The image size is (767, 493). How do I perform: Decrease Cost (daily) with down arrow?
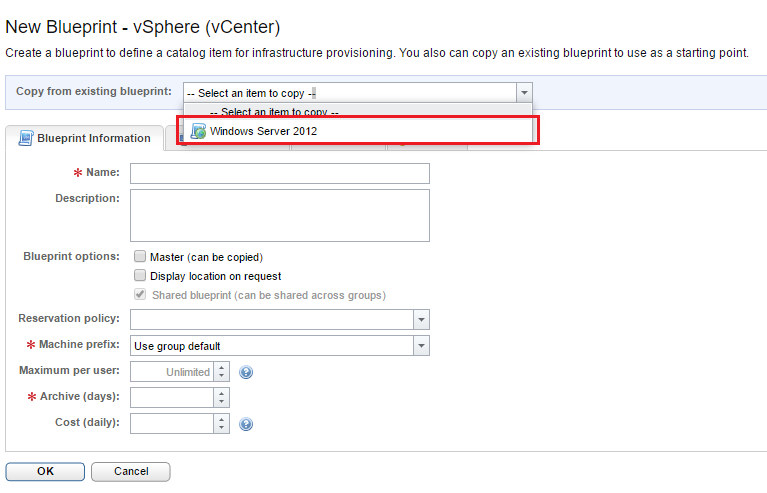(x=222, y=429)
